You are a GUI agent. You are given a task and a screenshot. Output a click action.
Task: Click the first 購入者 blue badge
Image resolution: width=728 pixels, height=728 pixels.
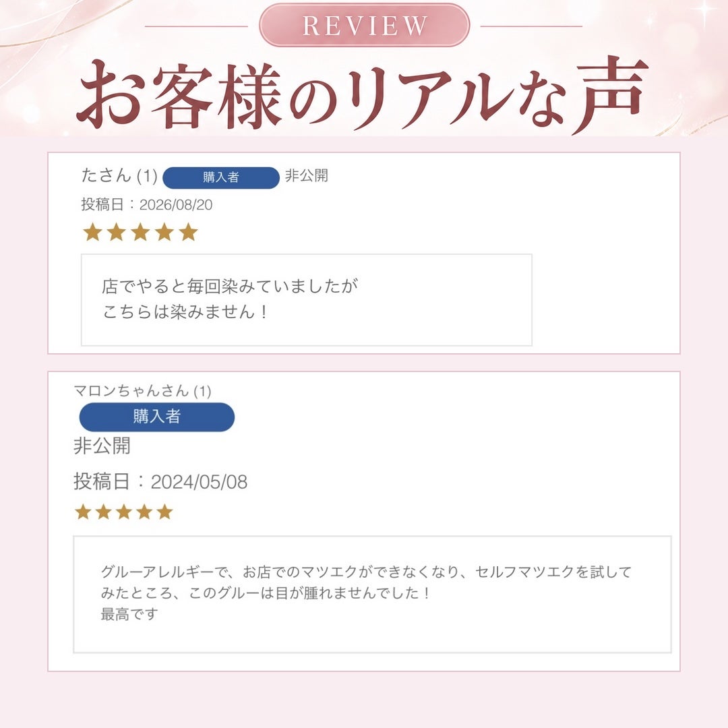pos(221,177)
